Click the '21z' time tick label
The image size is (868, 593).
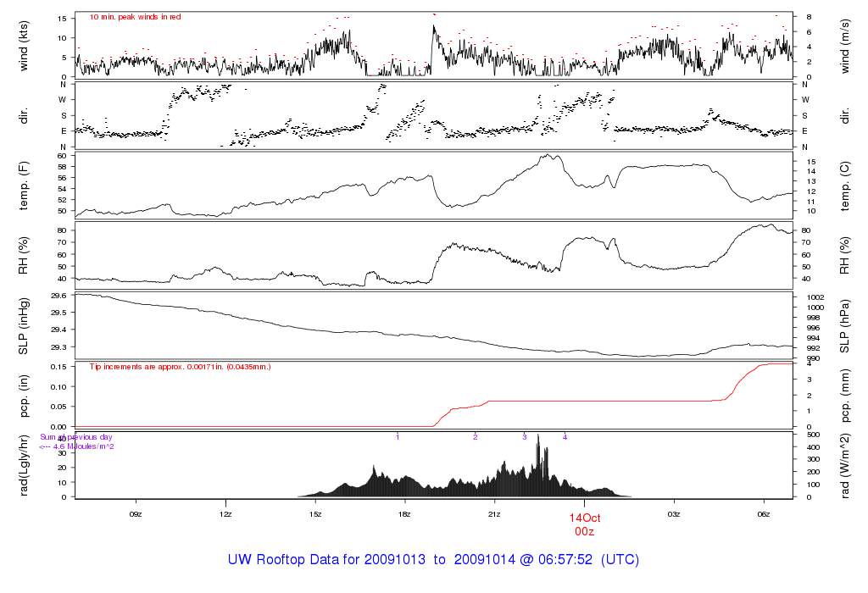coord(494,514)
